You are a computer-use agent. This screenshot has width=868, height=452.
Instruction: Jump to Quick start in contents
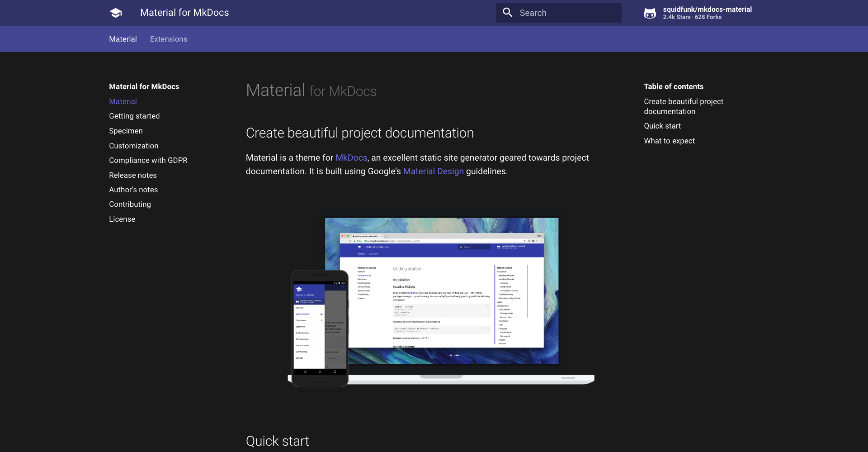[662, 126]
